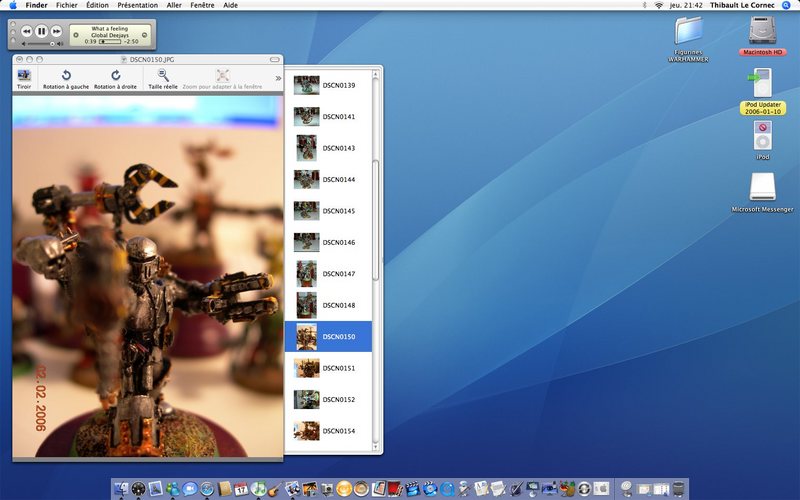Open the Finder menu
Image resolution: width=800 pixels, height=500 pixels.
[x=36, y=5]
